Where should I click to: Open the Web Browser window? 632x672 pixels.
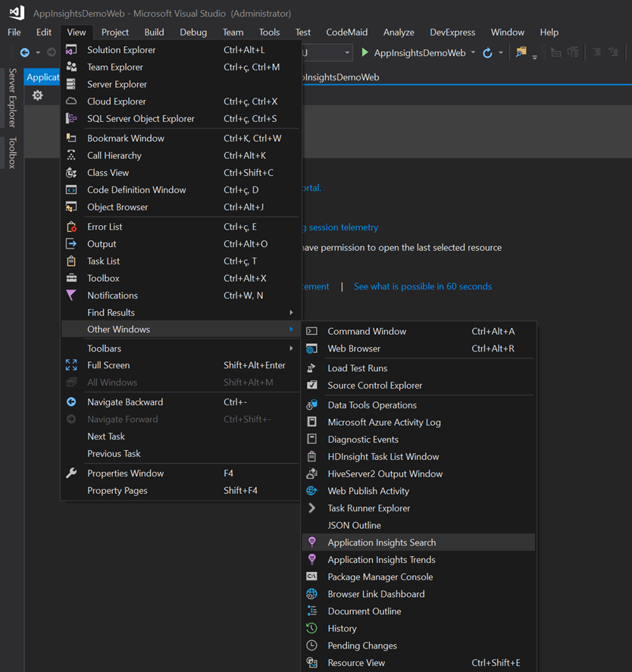(x=418, y=349)
